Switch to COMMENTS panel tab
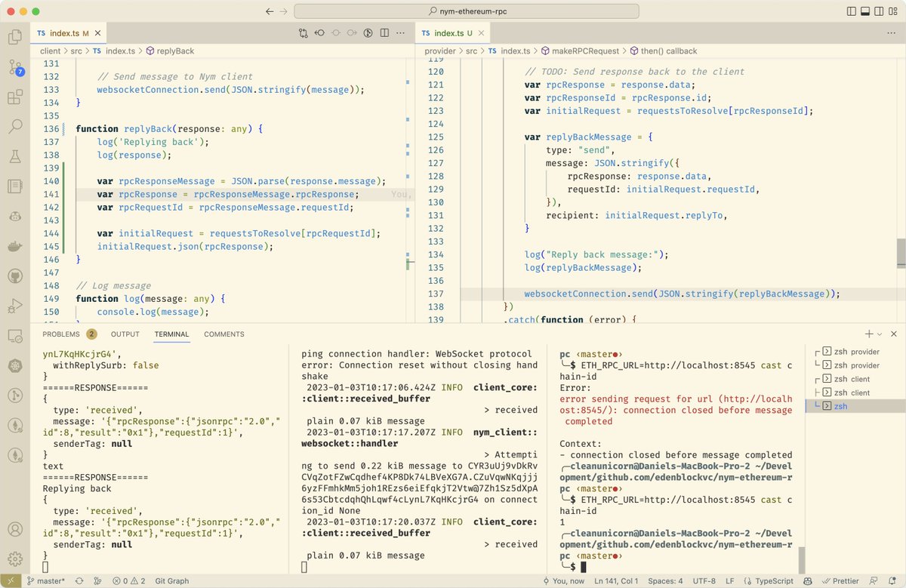The width and height of the screenshot is (906, 588). (224, 334)
